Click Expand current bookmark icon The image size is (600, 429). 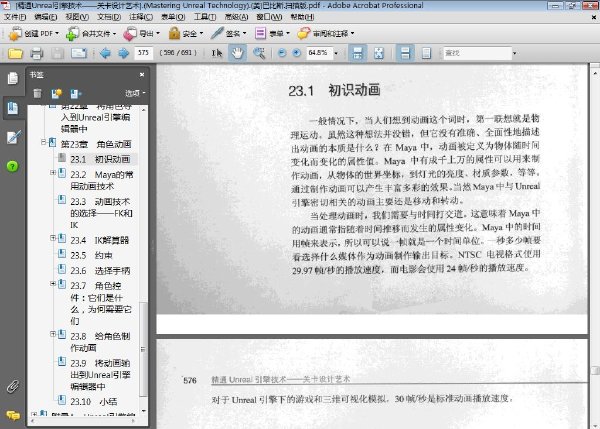pyautogui.click(x=76, y=93)
